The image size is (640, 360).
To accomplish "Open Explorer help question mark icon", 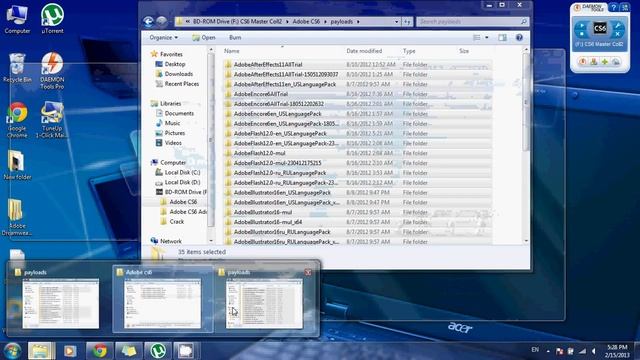I will coord(519,38).
